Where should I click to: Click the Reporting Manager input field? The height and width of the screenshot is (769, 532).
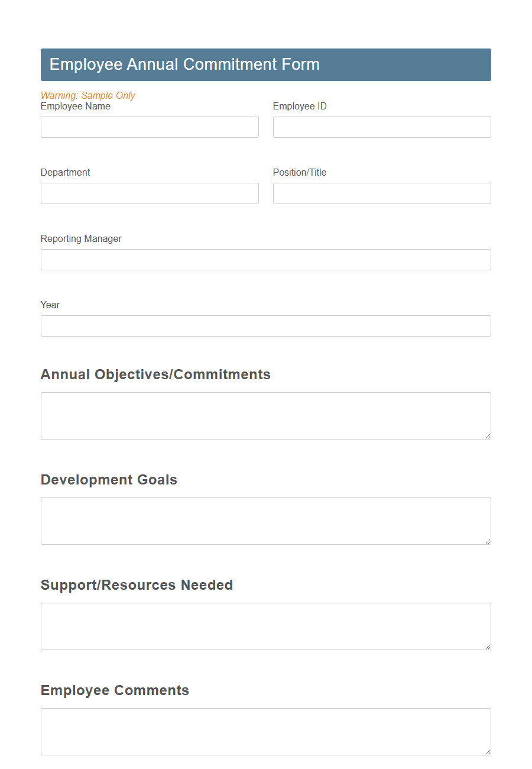(265, 260)
